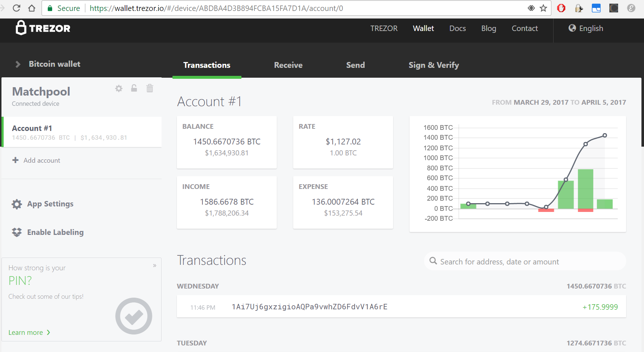Reload the page with browser refresh button
Viewport: 644px width, 352px height.
tap(16, 8)
